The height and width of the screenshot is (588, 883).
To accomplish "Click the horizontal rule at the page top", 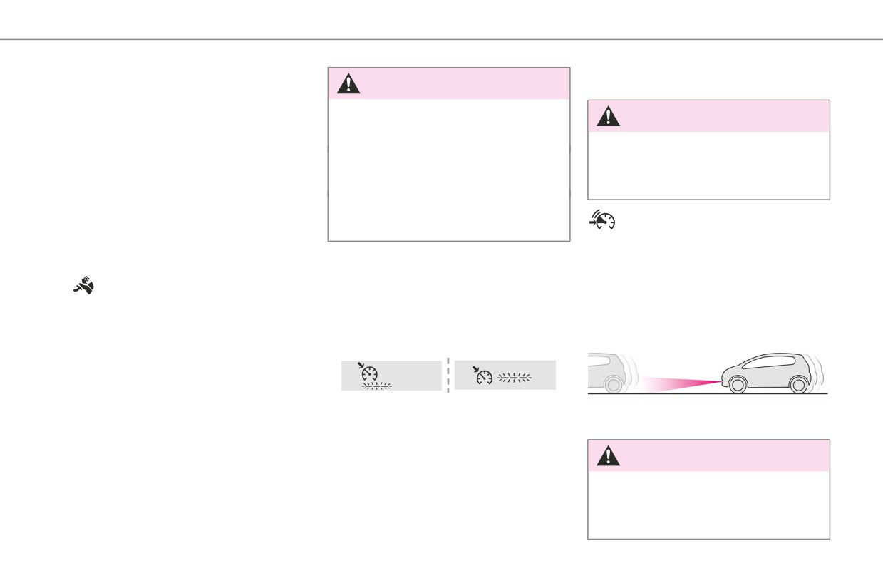I will 441,39.
